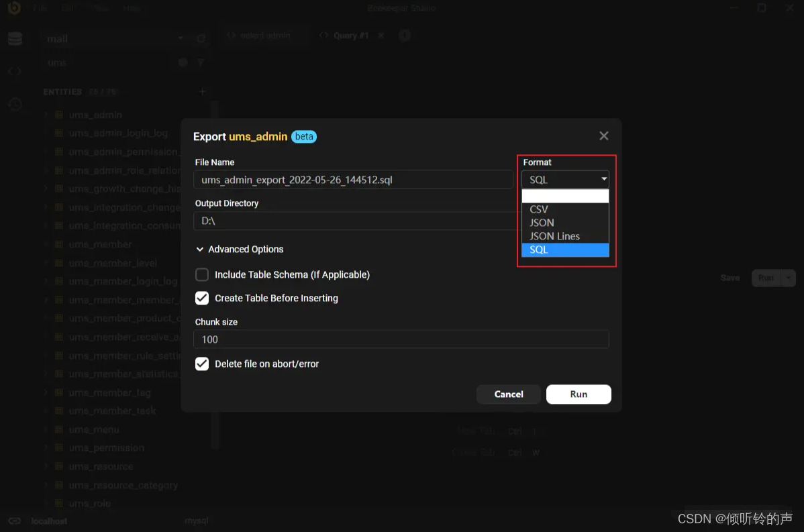This screenshot has width=804, height=532.
Task: Open the Help menu
Action: point(132,7)
